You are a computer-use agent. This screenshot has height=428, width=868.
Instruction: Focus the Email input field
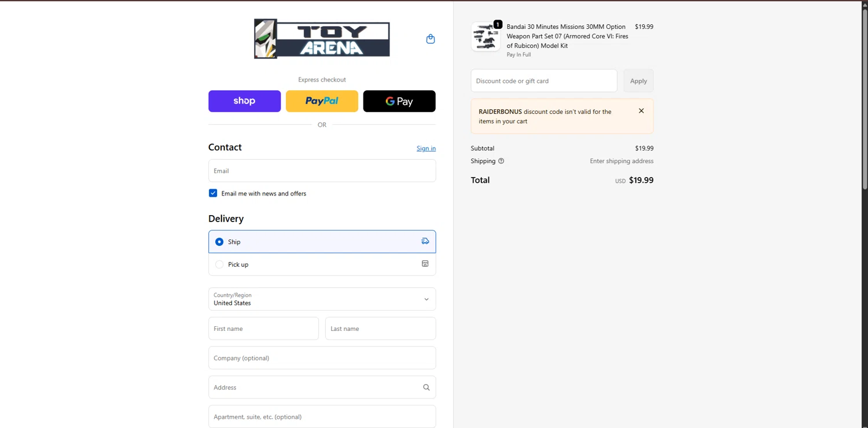coord(322,171)
